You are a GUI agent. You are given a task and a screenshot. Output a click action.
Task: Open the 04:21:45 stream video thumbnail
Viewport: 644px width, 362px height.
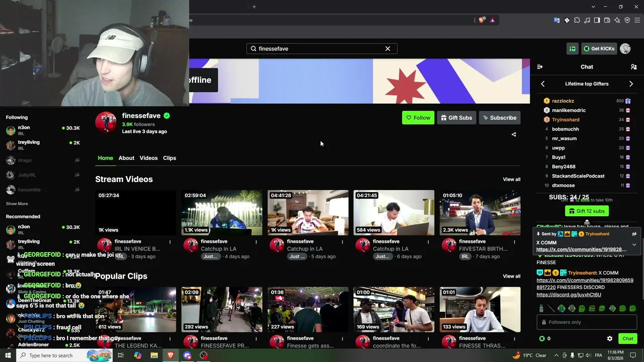[394, 213]
